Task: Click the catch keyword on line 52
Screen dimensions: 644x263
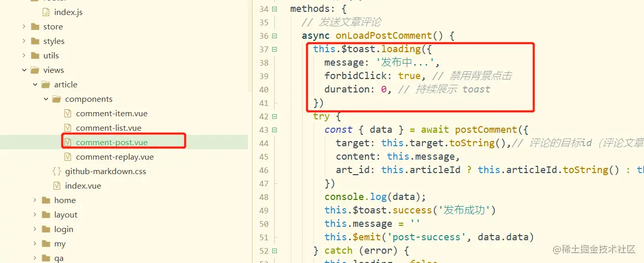Action: click(x=338, y=251)
